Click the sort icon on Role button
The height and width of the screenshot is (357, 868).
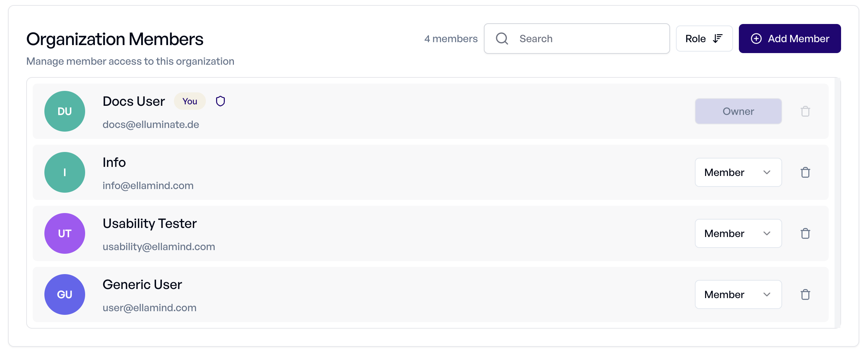[x=718, y=39]
